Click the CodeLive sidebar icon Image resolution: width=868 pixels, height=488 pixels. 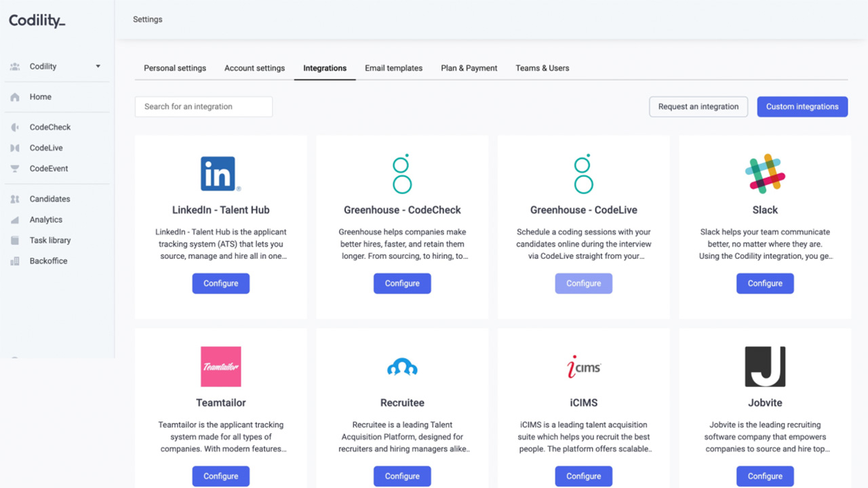coord(15,148)
